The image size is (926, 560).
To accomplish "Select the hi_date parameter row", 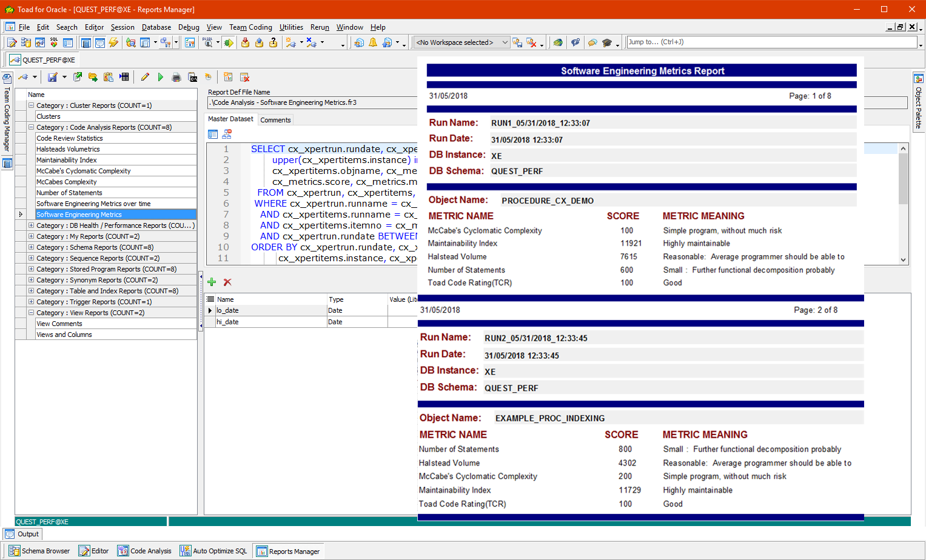I will tap(311, 322).
